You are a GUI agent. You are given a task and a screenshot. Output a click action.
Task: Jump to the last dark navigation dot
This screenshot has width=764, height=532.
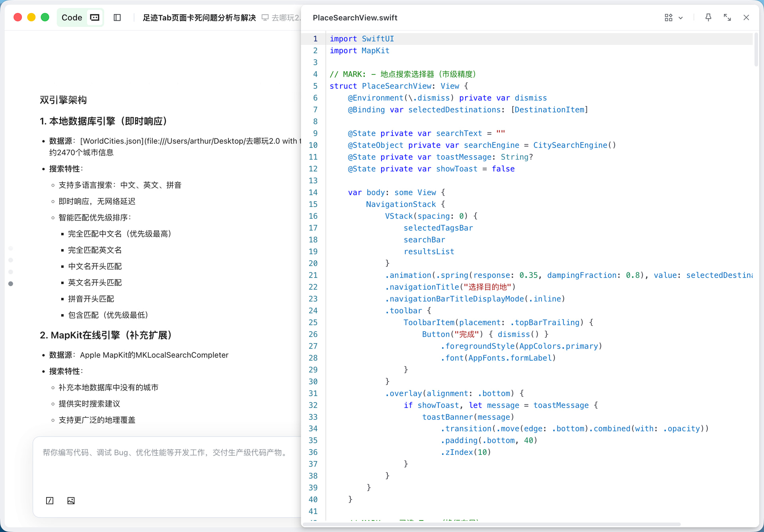tap(11, 284)
